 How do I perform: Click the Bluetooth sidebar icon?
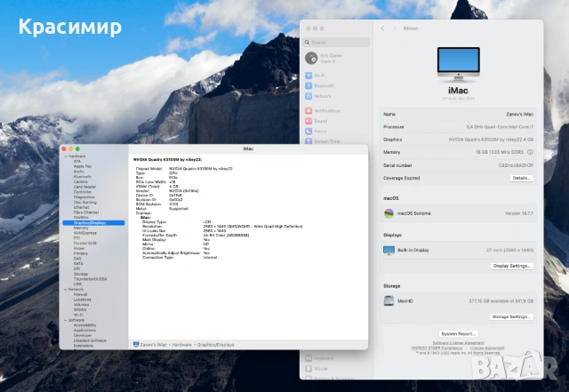(x=309, y=86)
